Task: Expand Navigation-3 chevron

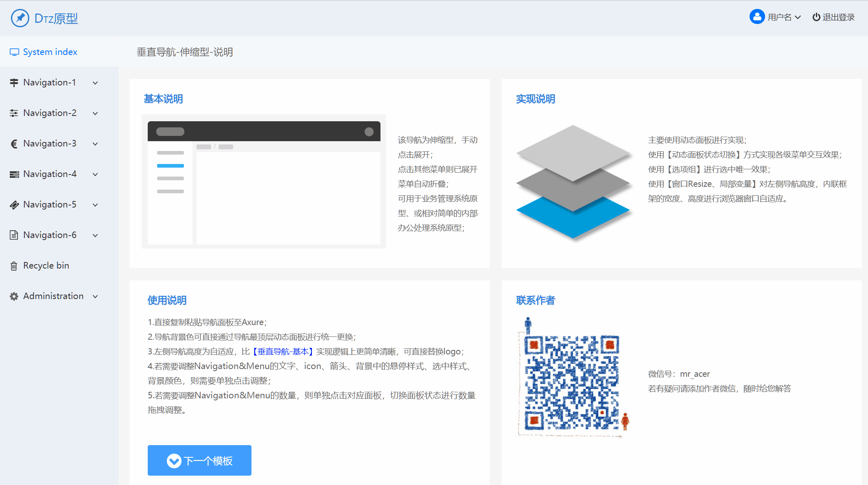Action: point(95,144)
